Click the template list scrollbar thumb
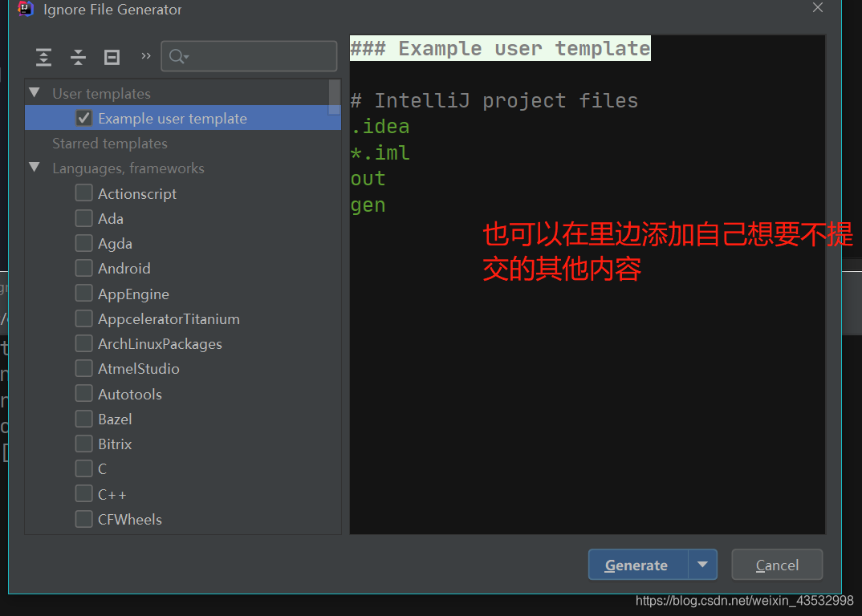Image resolution: width=862 pixels, height=616 pixels. [334, 97]
